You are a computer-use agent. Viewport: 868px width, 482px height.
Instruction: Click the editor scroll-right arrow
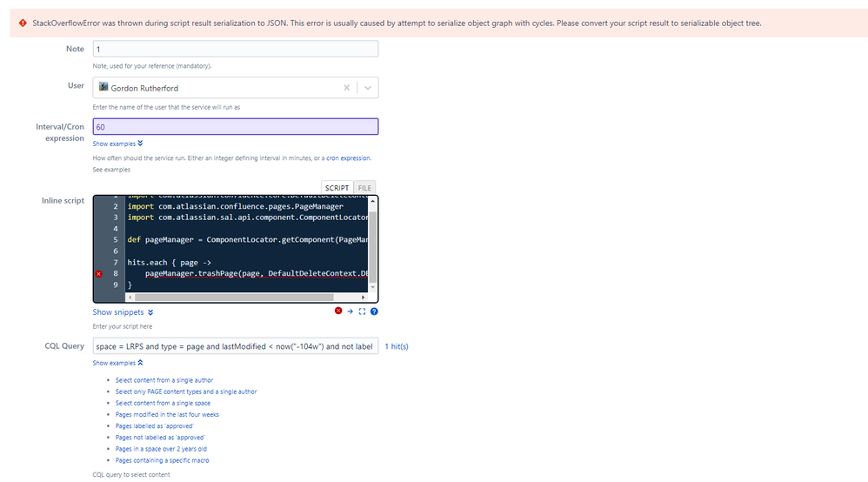pyautogui.click(x=364, y=297)
